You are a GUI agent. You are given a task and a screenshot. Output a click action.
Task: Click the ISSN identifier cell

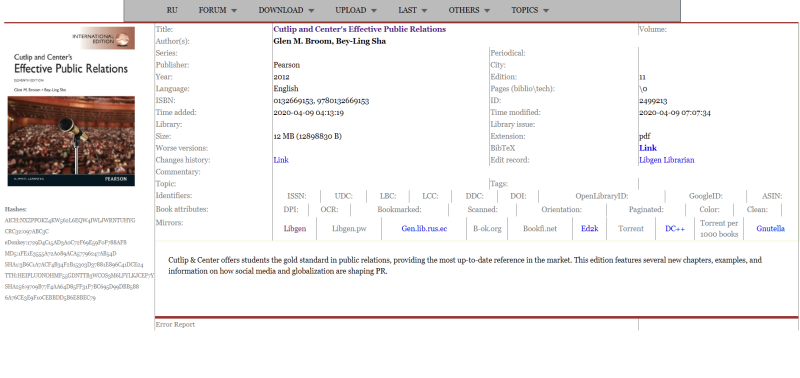[296, 196]
